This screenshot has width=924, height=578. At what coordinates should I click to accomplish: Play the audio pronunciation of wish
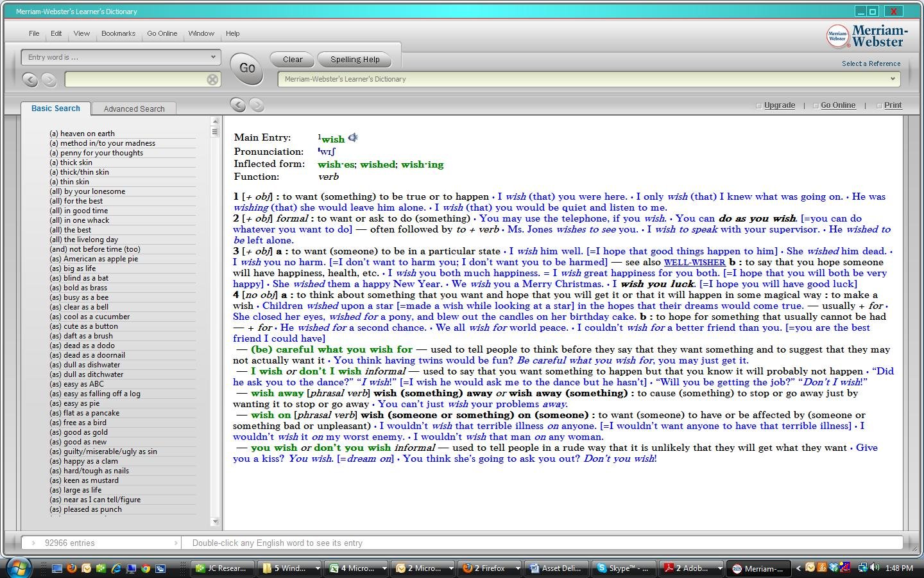[352, 137]
